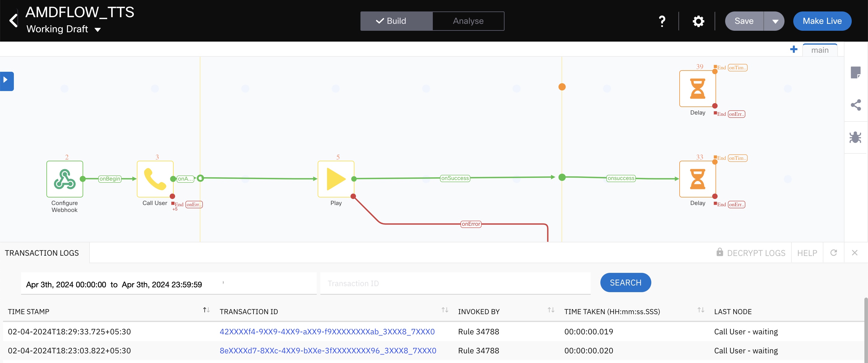868x363 pixels.
Task: Click the green junction dot before Delay 33
Action: coord(562,177)
